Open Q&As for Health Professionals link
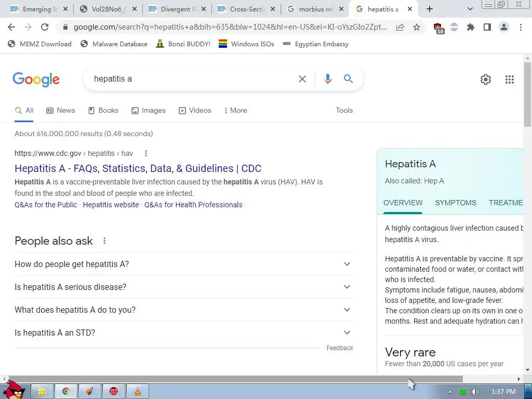 193,205
